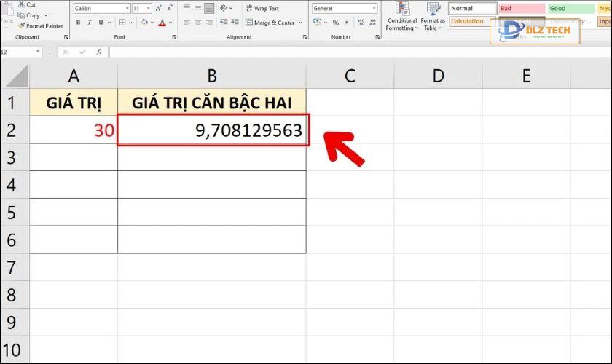
Task: Open the Name Box dropdown
Action: tap(38, 52)
